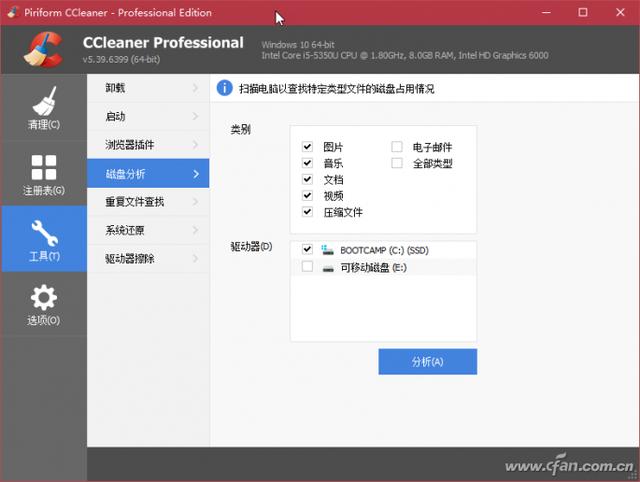Uncheck the 音乐 music checkbox
This screenshot has width=640, height=482.
click(307, 163)
